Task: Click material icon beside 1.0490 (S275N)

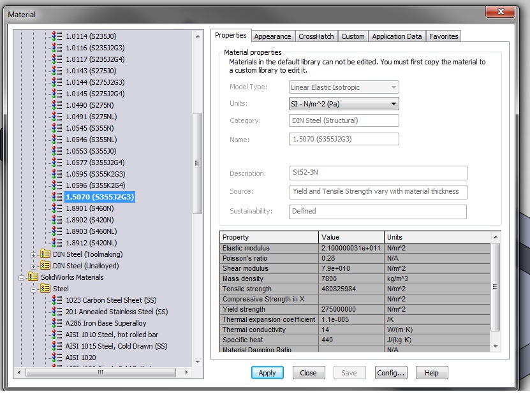Action: pyautogui.click(x=57, y=105)
